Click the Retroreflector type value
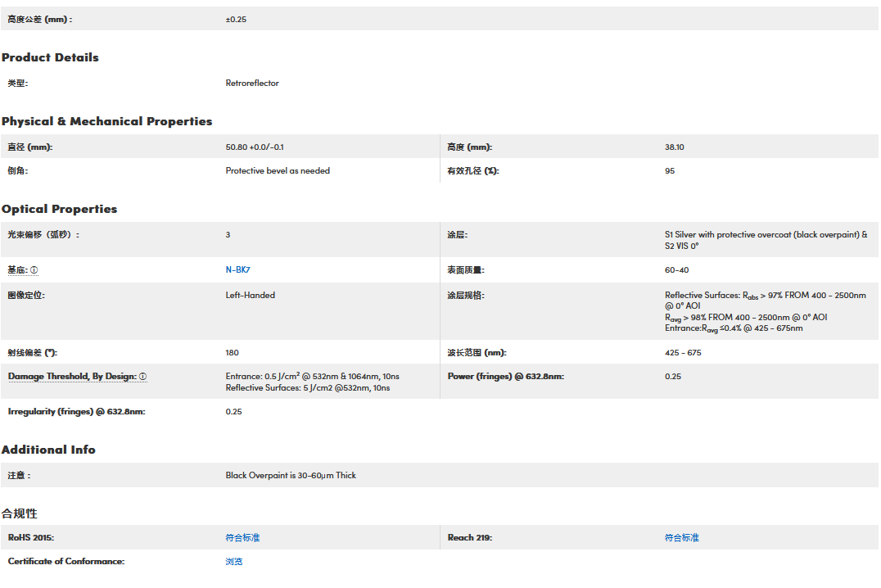 coord(252,84)
